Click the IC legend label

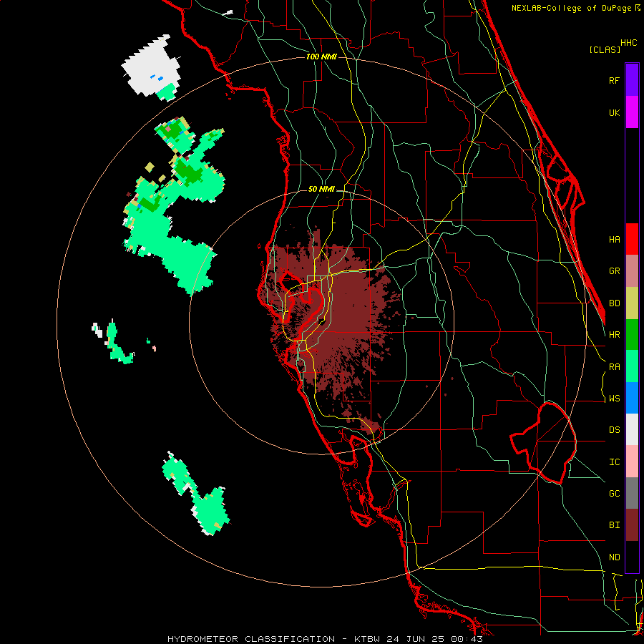pyautogui.click(x=614, y=462)
